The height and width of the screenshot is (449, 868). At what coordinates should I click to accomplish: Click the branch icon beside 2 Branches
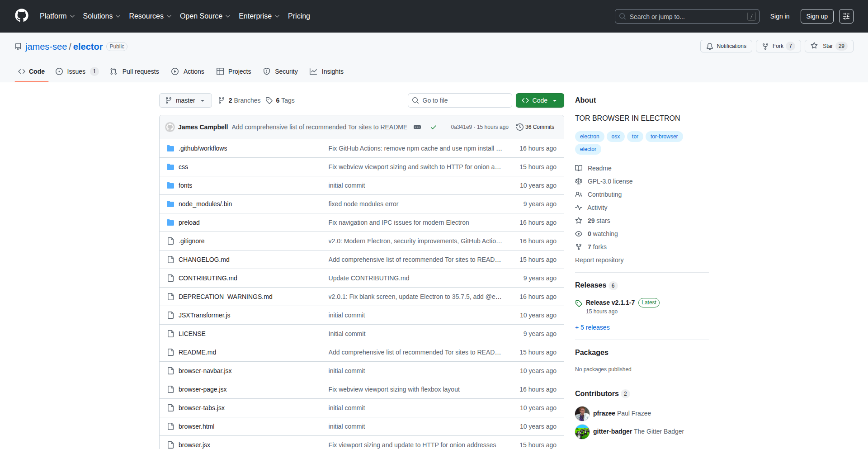tap(222, 100)
